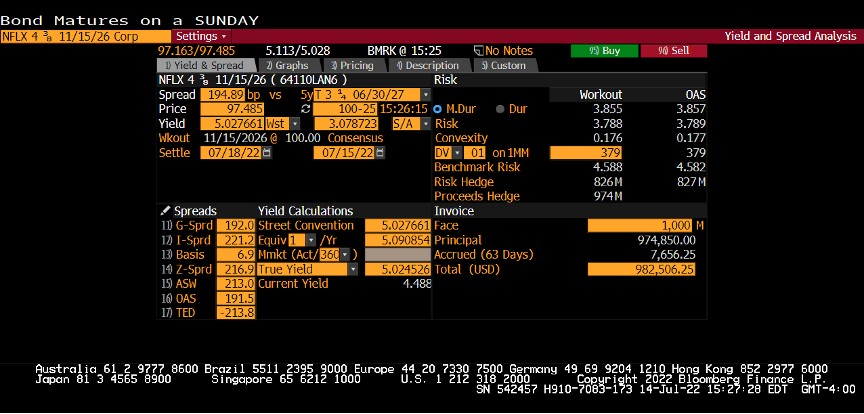This screenshot has width=864, height=414.
Task: Click the Consensus label in Wkout row
Action: 355,138
